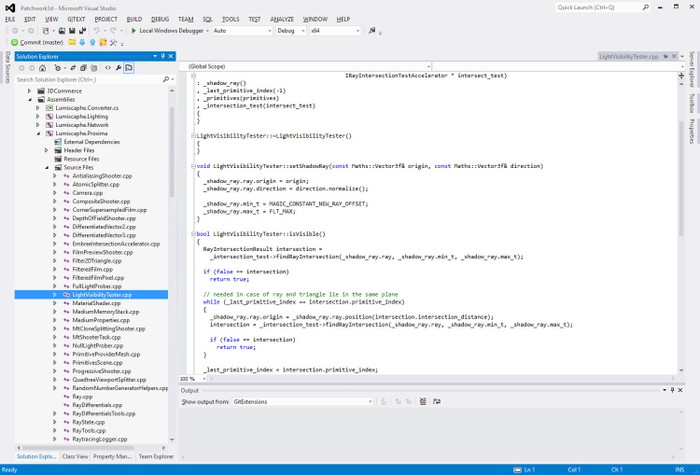Open the ANALYZE menu

point(282,19)
